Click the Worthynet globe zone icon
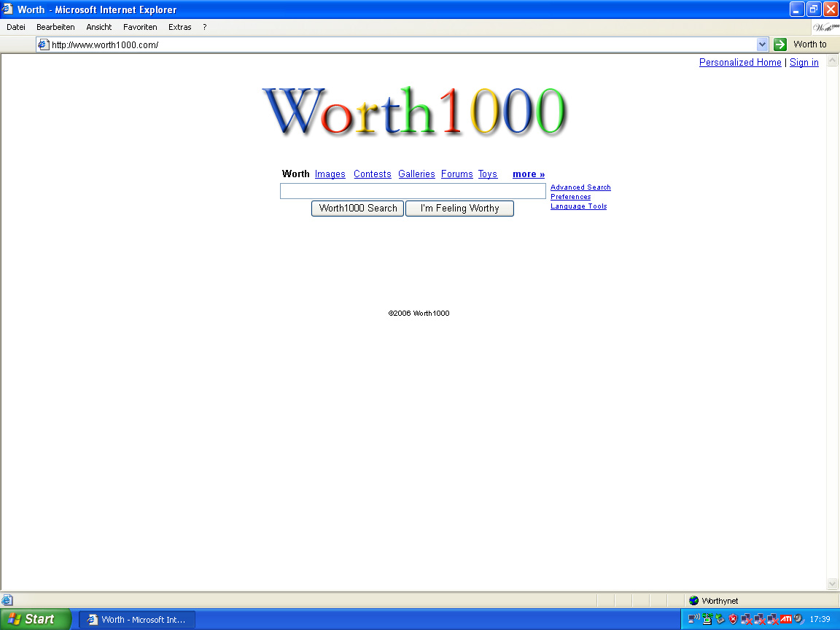Image resolution: width=840 pixels, height=630 pixels. (x=693, y=601)
